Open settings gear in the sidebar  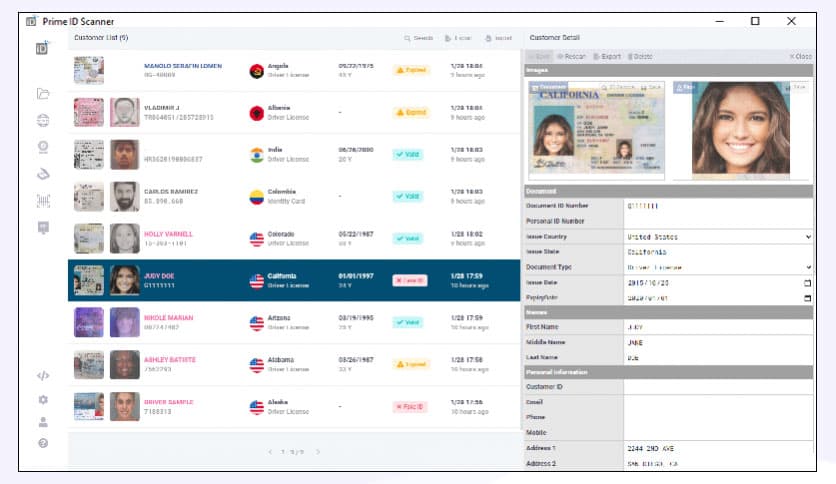point(43,399)
